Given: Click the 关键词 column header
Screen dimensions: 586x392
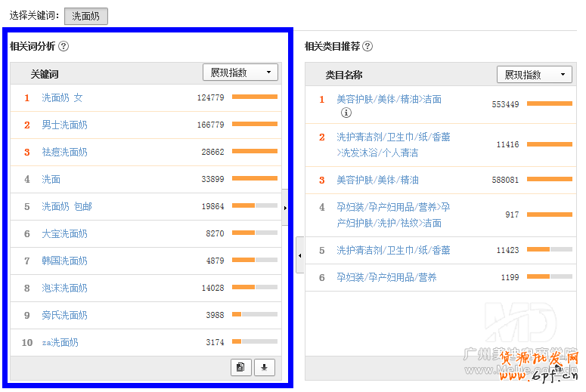Looking at the screenshot, I should (45, 74).
